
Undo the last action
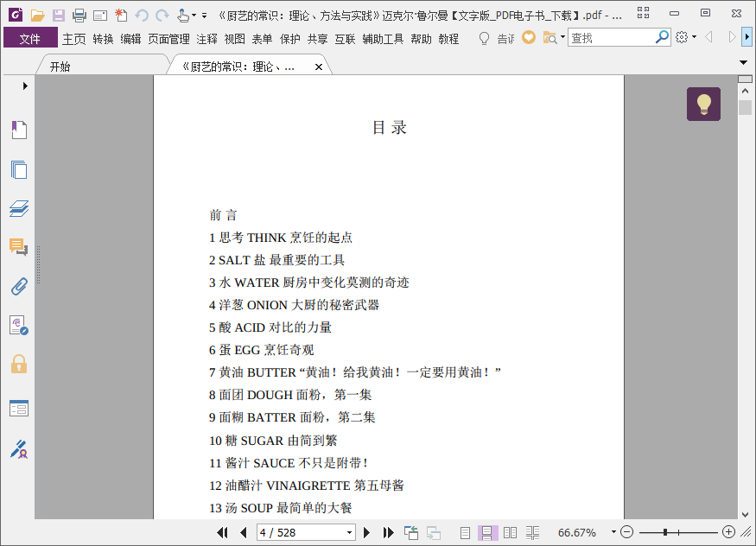click(142, 16)
